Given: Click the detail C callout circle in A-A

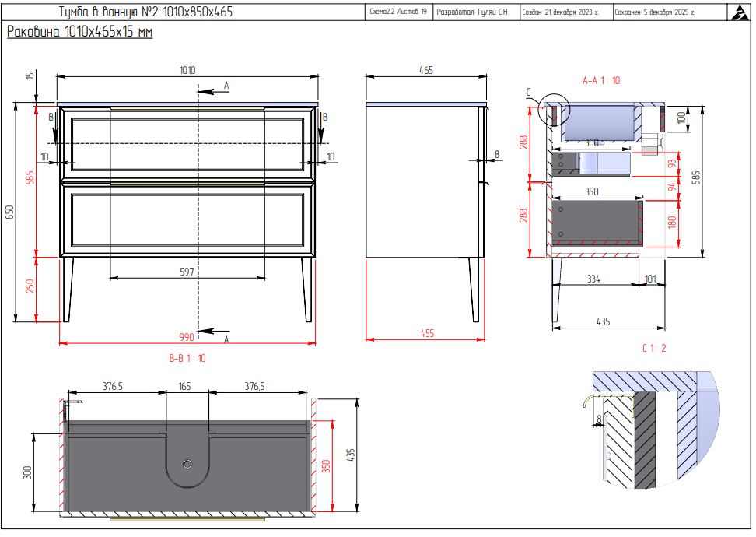Looking at the screenshot, I should coord(554,111).
